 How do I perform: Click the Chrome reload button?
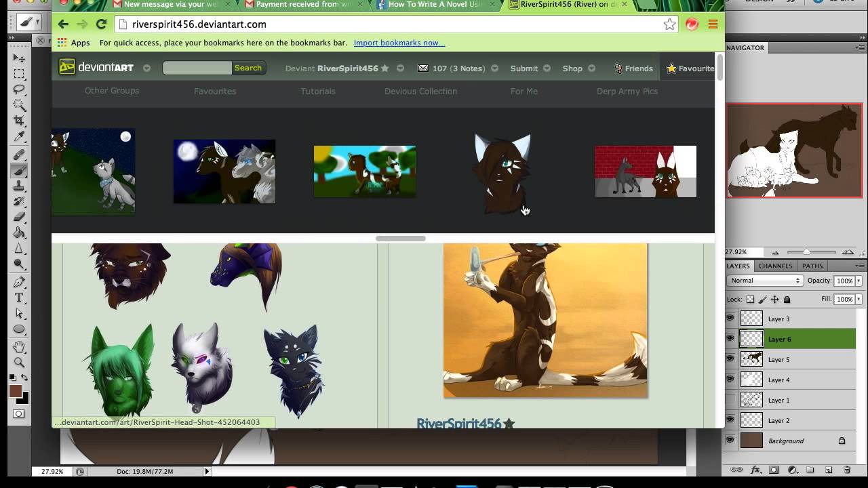coord(101,24)
